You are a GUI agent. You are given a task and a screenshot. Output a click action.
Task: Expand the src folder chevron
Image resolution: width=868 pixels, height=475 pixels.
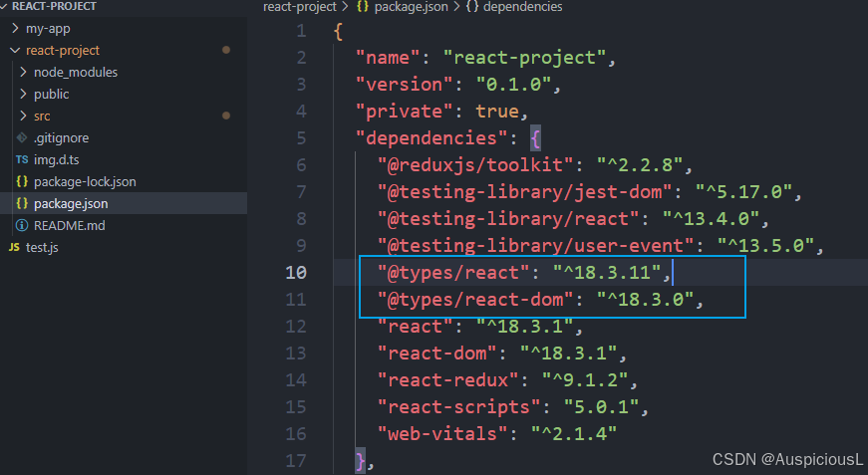coord(23,116)
